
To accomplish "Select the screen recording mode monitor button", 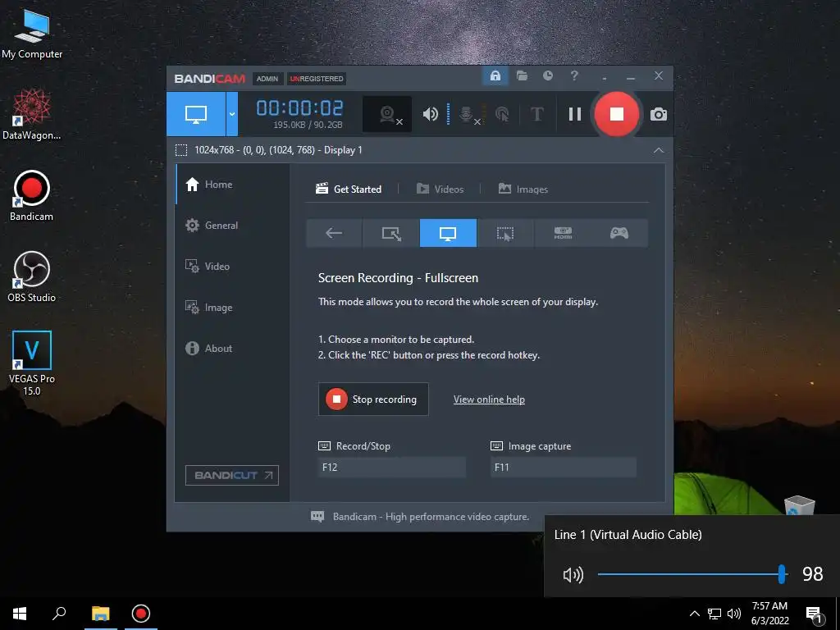I will point(195,114).
